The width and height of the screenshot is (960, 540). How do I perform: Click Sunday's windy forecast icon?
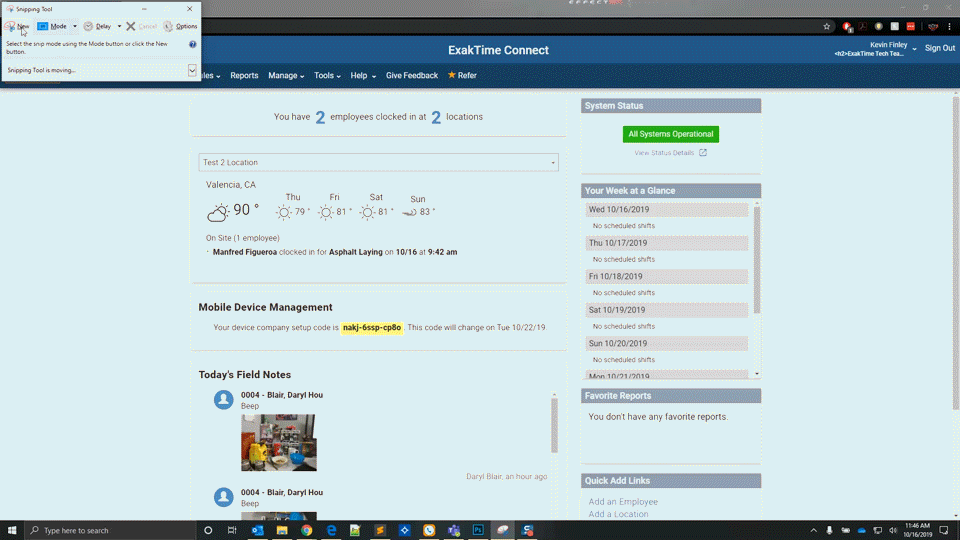coord(410,212)
